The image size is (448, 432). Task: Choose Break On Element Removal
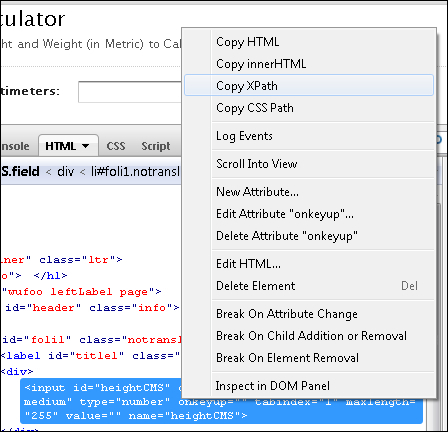click(309, 358)
